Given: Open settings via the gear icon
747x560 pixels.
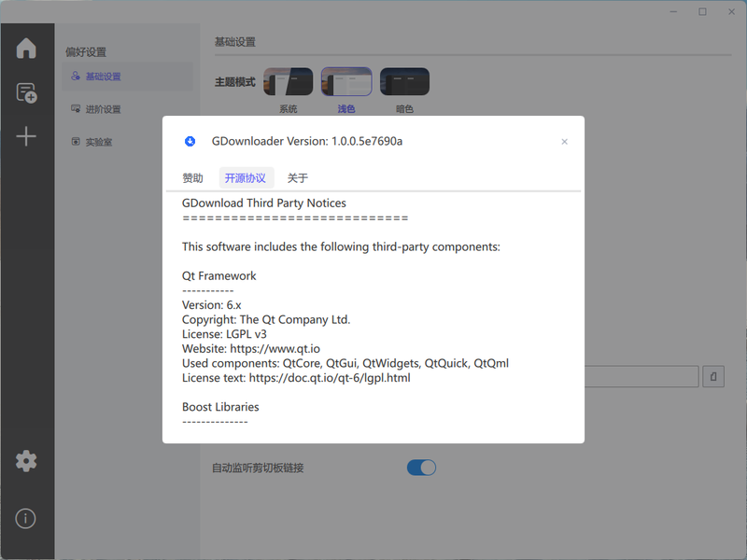Looking at the screenshot, I should pyautogui.click(x=26, y=461).
